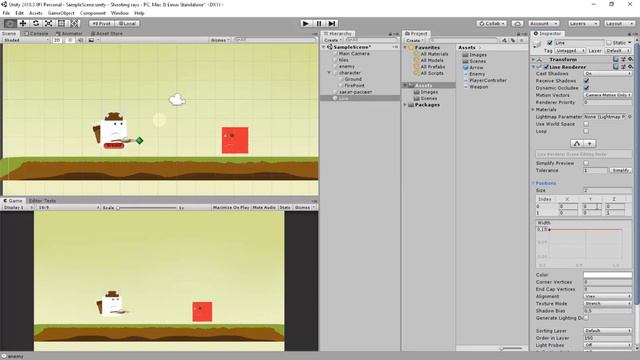
Task: Toggle 2D scene view mode
Action: [57, 40]
